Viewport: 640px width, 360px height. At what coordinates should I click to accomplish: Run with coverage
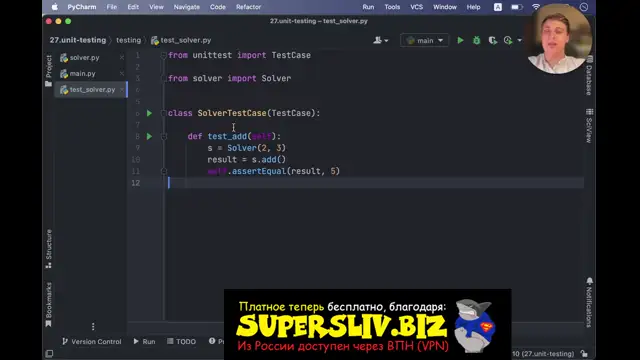pos(493,40)
